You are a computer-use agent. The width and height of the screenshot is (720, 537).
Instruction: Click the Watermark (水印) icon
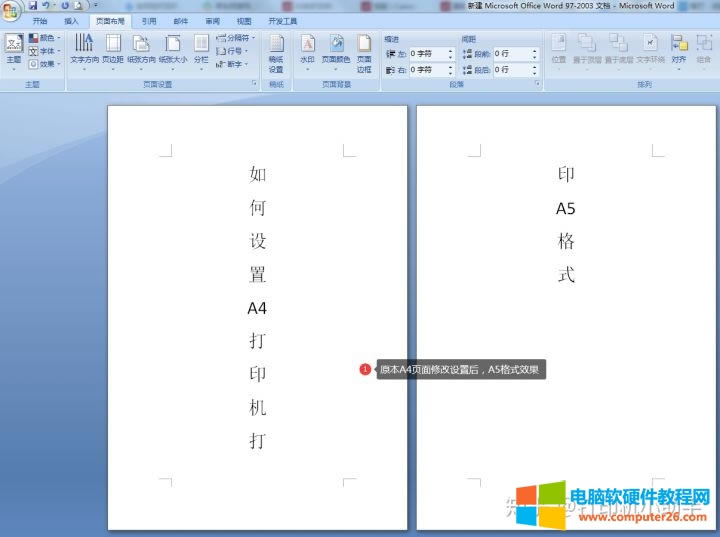307,49
